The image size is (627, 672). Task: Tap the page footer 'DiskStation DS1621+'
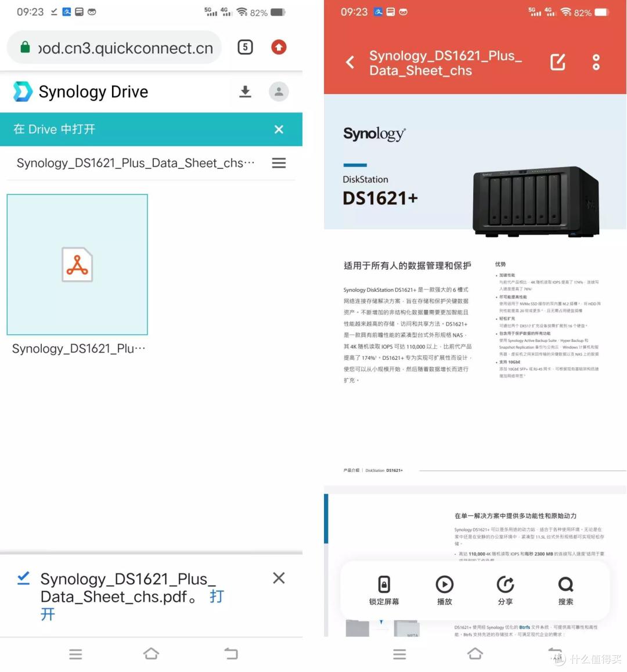pos(384,471)
